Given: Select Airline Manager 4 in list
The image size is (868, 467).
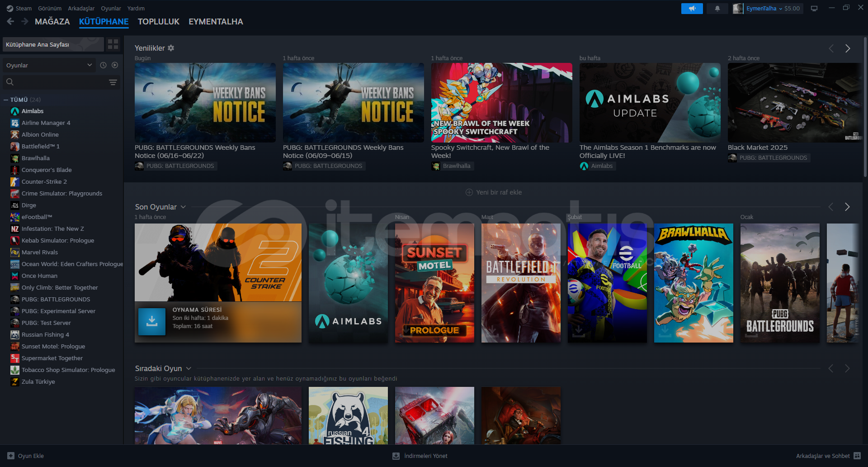Looking at the screenshot, I should coord(46,123).
